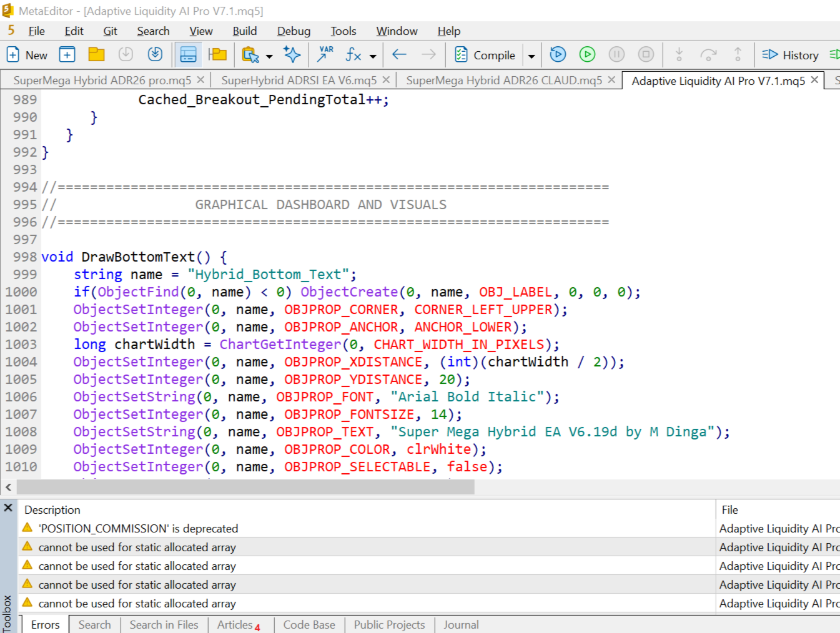
Task: Expand the clipboard tool dropdown arrow
Action: (269, 56)
